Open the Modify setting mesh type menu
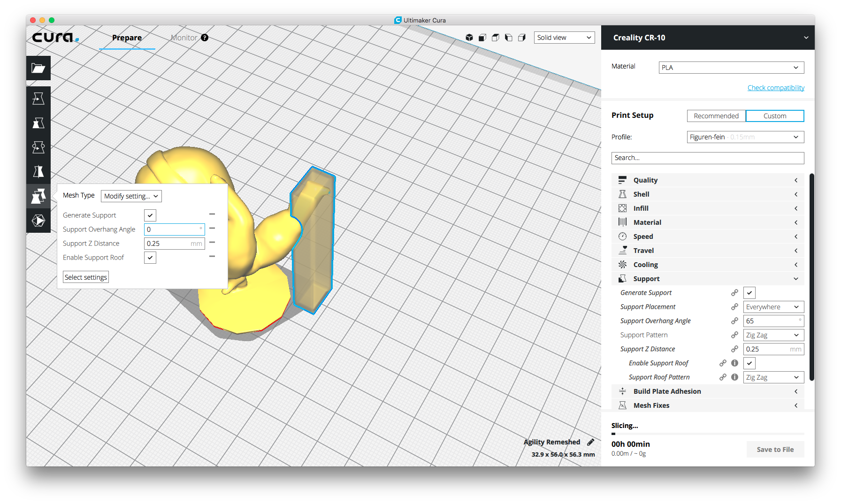This screenshot has height=504, width=841. coord(131,196)
